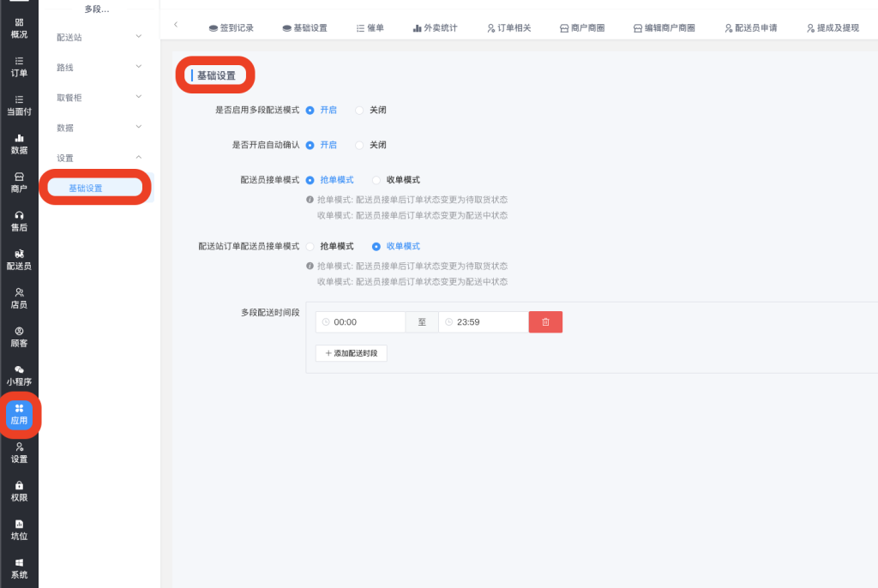This screenshot has height=588, width=878.
Task: Click the 权限 permissions lock icon
Action: (19, 491)
